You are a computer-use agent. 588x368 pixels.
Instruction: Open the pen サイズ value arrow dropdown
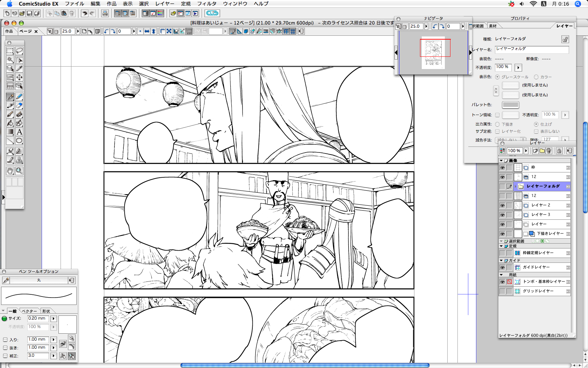(x=54, y=319)
